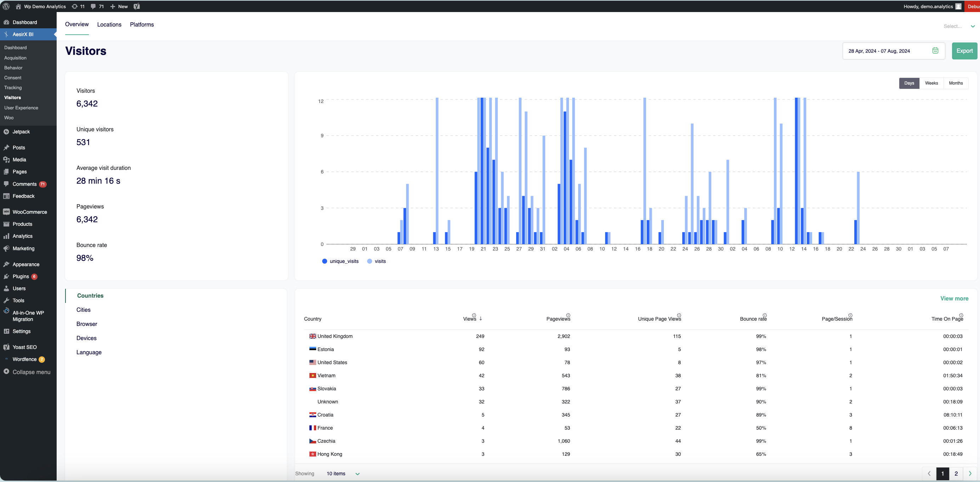Click the Pageviews info icon
980x482 pixels.
(x=568, y=315)
